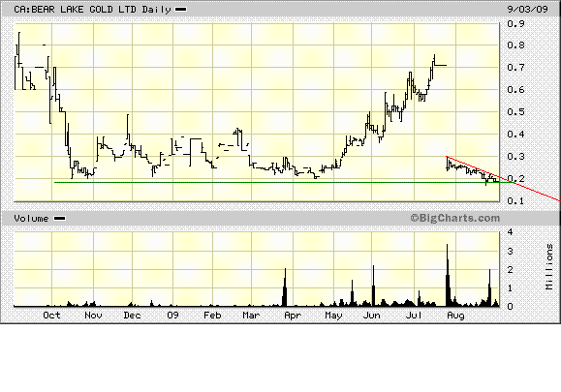Click the volume axis label 4
Screen dimensions: 561x392
511,232
